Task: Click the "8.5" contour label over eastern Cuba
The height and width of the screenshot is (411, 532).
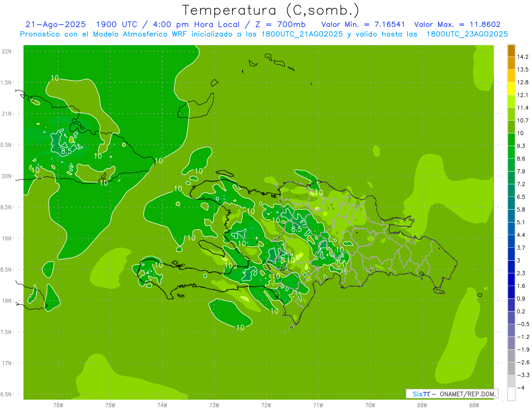Action: coord(66,151)
